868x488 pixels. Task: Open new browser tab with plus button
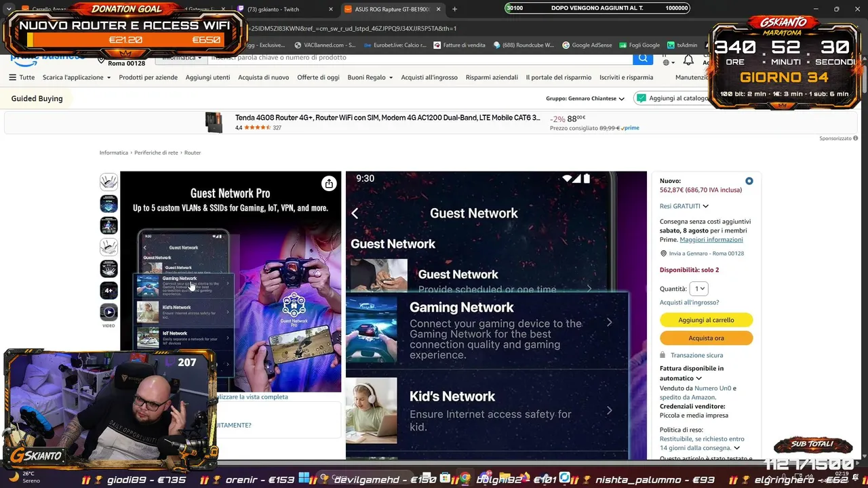click(x=454, y=9)
